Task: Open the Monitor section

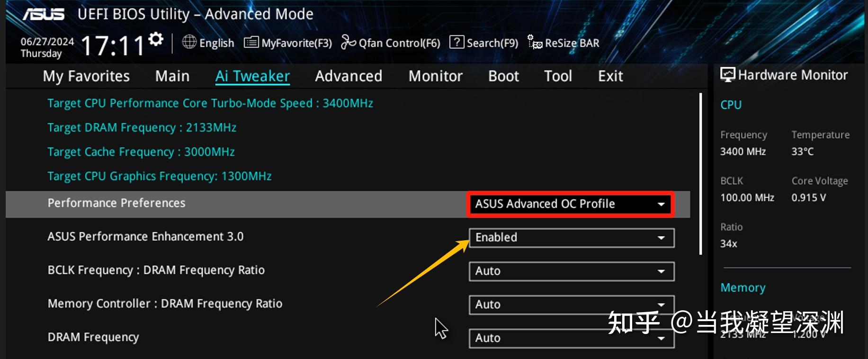Action: (435, 76)
